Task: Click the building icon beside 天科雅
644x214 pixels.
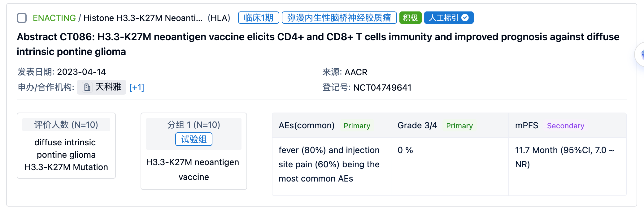Action: (87, 87)
